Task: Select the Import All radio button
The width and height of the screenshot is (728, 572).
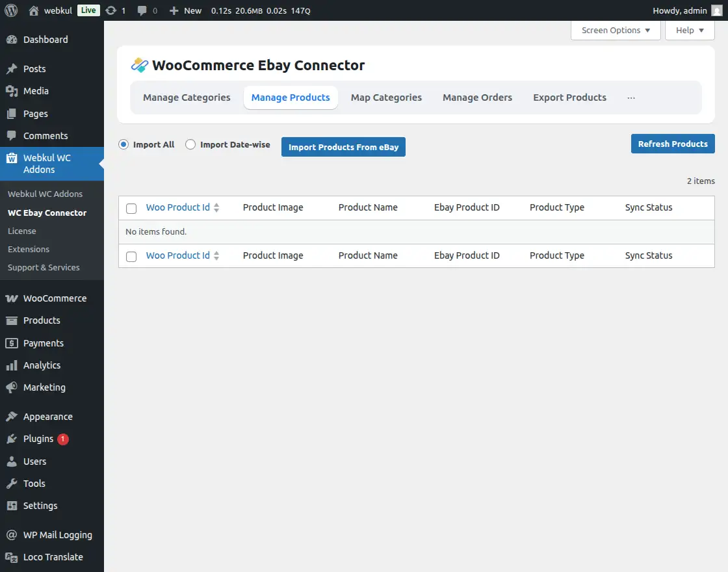Action: 123,144
